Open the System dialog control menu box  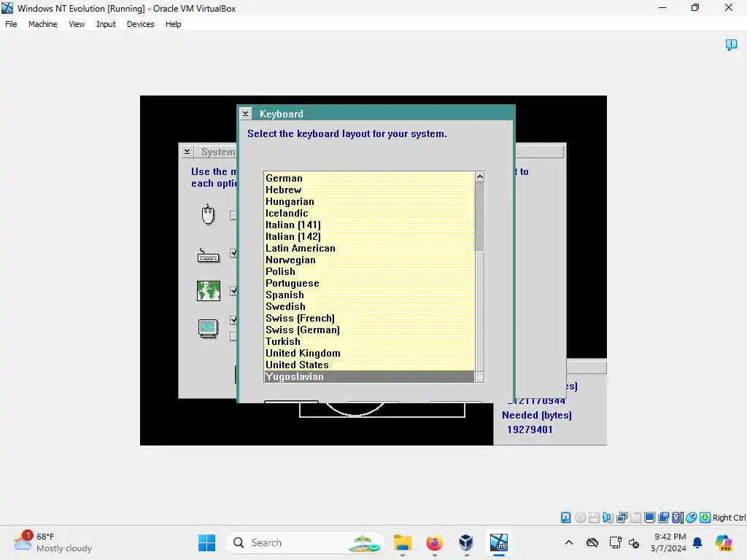pos(187,152)
